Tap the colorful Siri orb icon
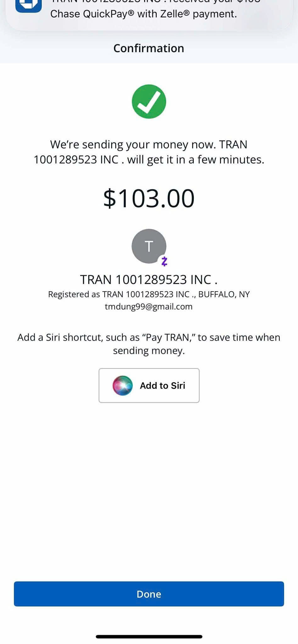 122,386
